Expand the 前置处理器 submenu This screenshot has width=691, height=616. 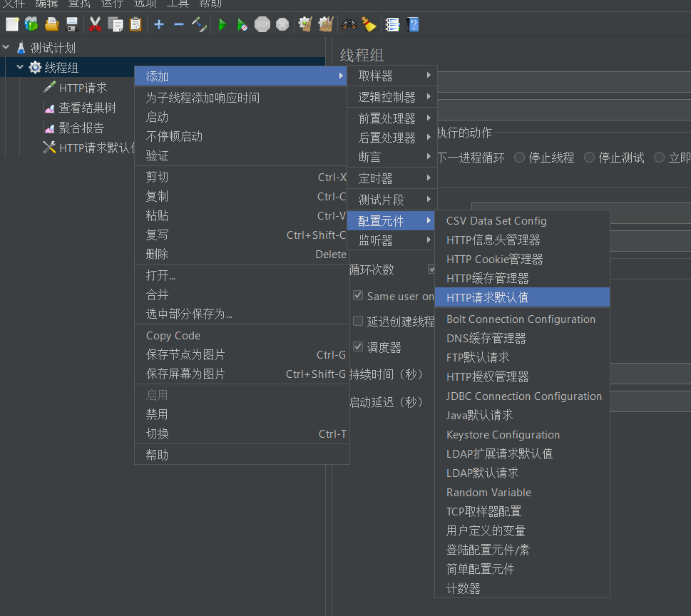[392, 118]
